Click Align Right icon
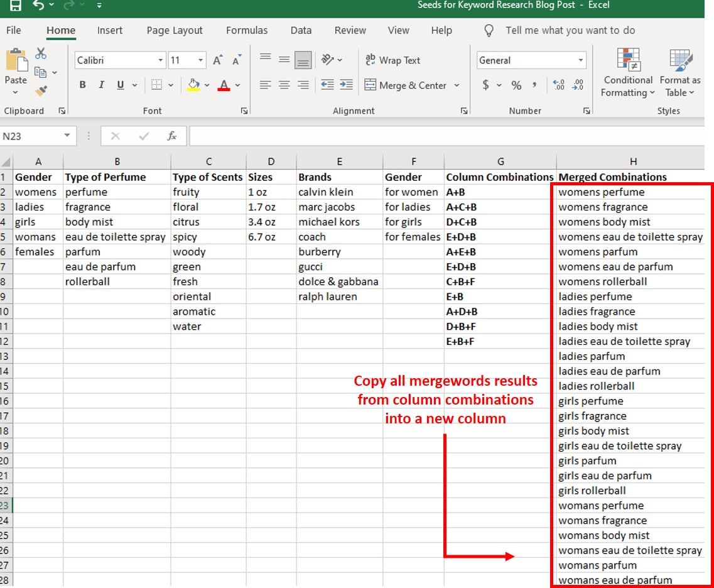This screenshot has height=588, width=714. (303, 85)
